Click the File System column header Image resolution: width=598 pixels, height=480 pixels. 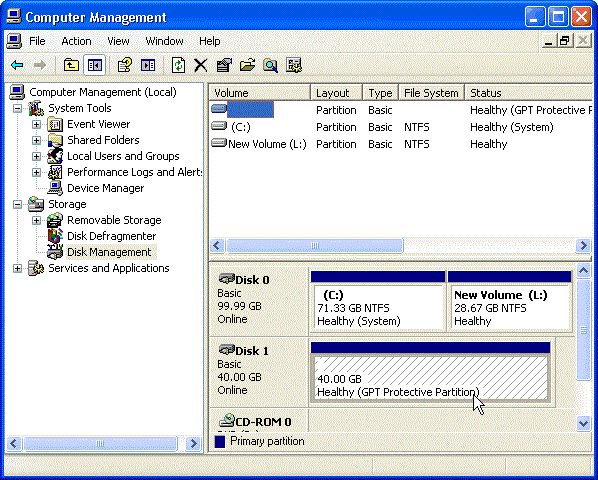point(431,93)
